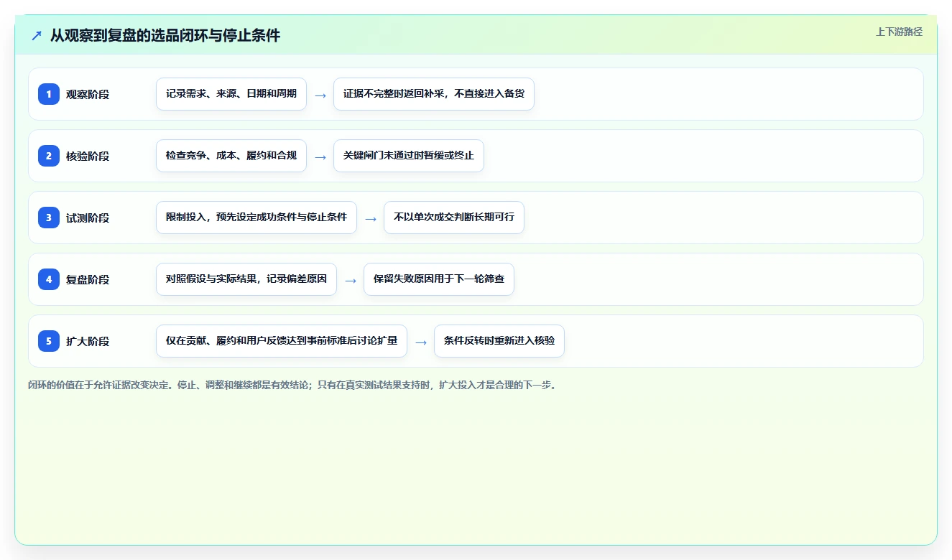Click the 检查竞争、成本、履约和合规 box
952x560 pixels.
[231, 156]
